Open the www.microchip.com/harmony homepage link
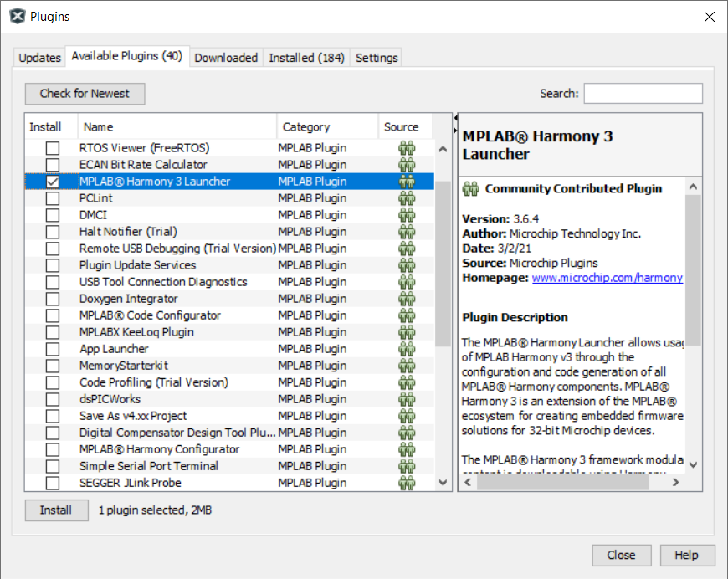 coord(607,277)
